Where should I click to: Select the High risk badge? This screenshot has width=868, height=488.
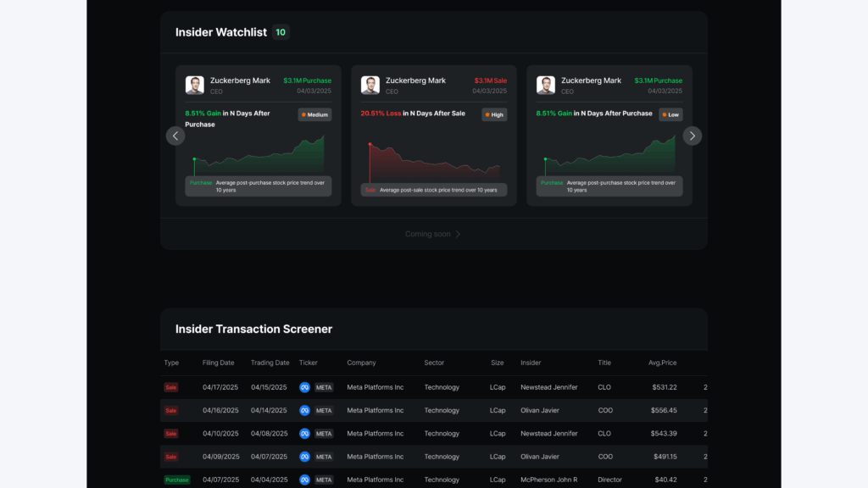(x=494, y=114)
